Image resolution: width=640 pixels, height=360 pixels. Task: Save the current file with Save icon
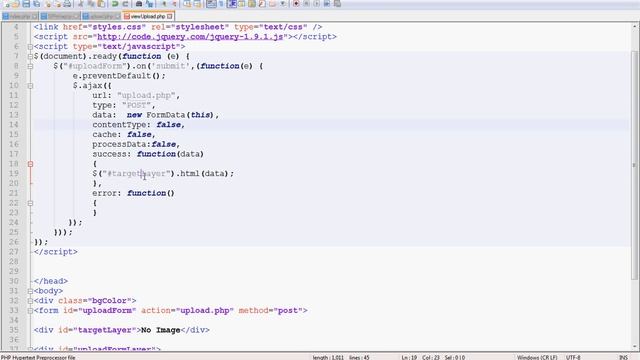26,4
